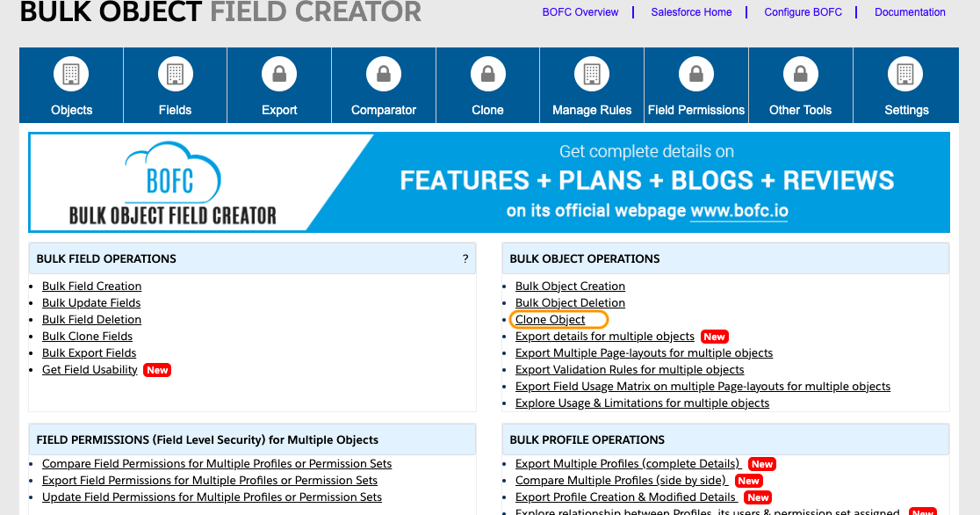Open Get Field Usability feature
This screenshot has width=980, height=515.
click(x=90, y=369)
